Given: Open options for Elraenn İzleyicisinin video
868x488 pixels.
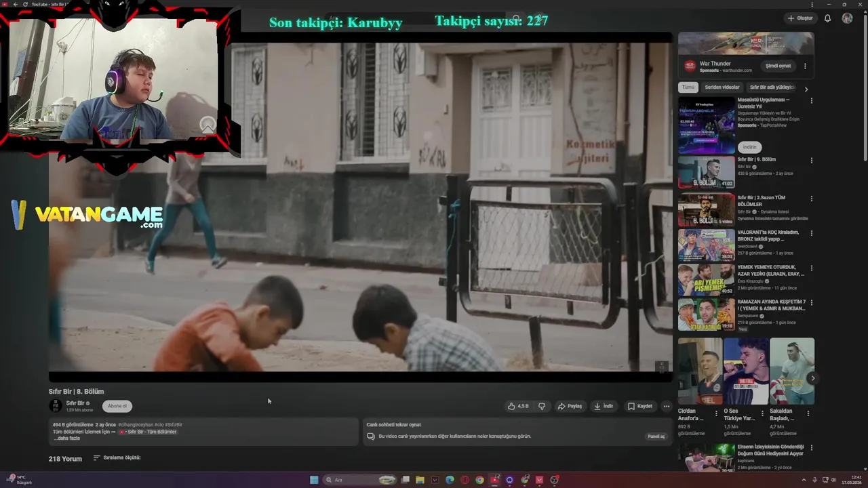Looking at the screenshot, I should 811,448.
